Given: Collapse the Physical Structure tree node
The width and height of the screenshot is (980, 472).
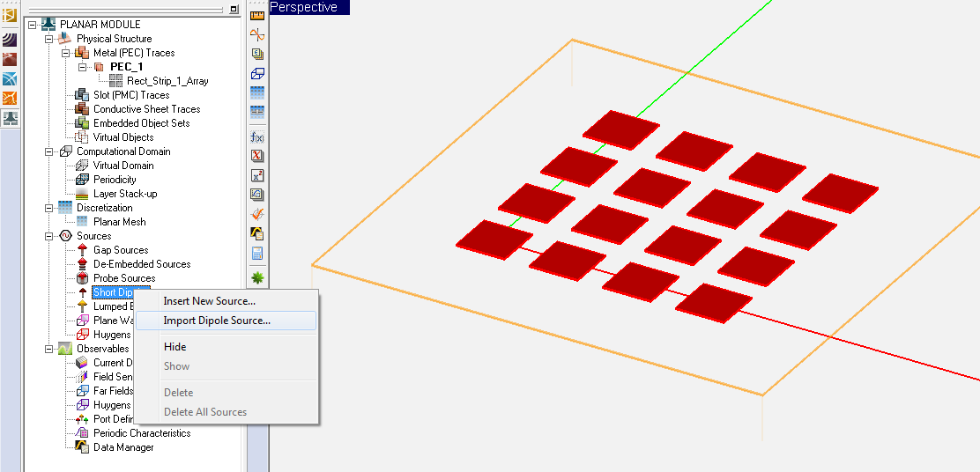Looking at the screenshot, I should click(49, 39).
